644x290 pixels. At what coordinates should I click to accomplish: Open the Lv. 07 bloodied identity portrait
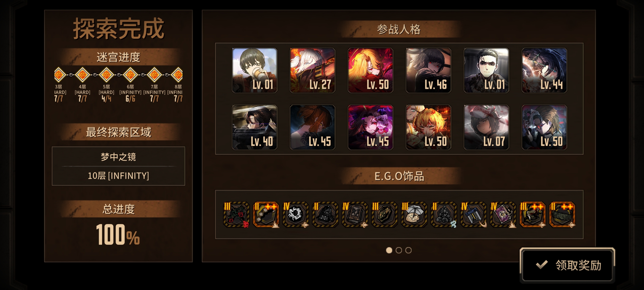click(486, 127)
